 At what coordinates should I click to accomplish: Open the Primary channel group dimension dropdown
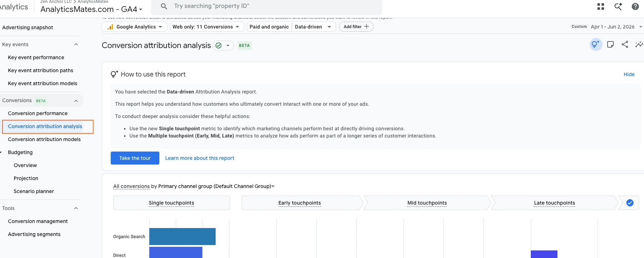click(216, 186)
